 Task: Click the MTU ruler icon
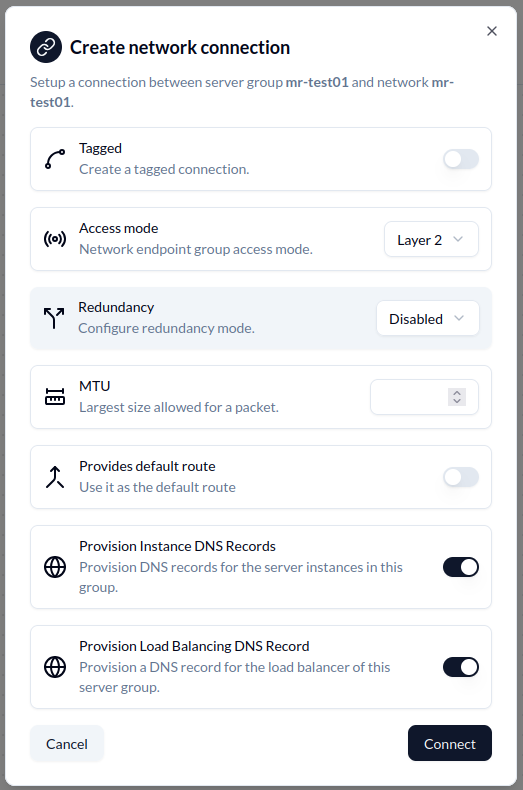(55, 397)
